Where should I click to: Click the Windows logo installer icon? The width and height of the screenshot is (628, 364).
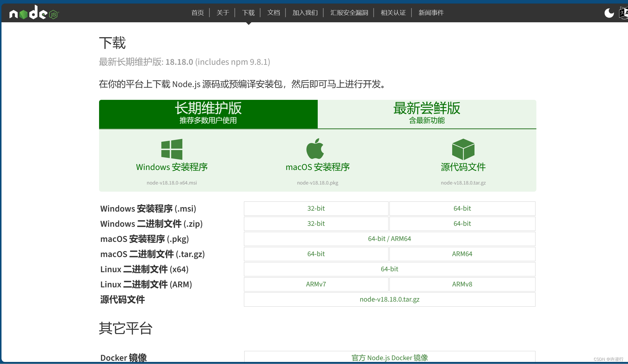(172, 149)
